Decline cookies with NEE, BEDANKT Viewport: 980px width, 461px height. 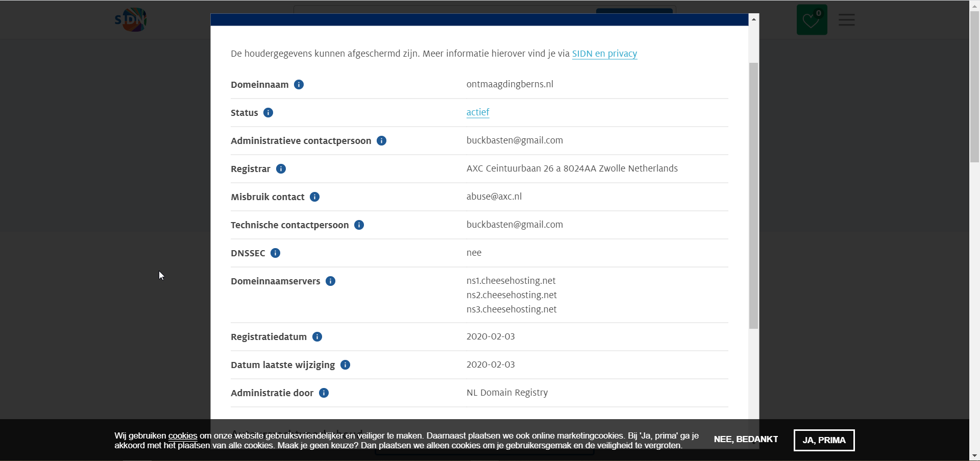click(x=746, y=440)
